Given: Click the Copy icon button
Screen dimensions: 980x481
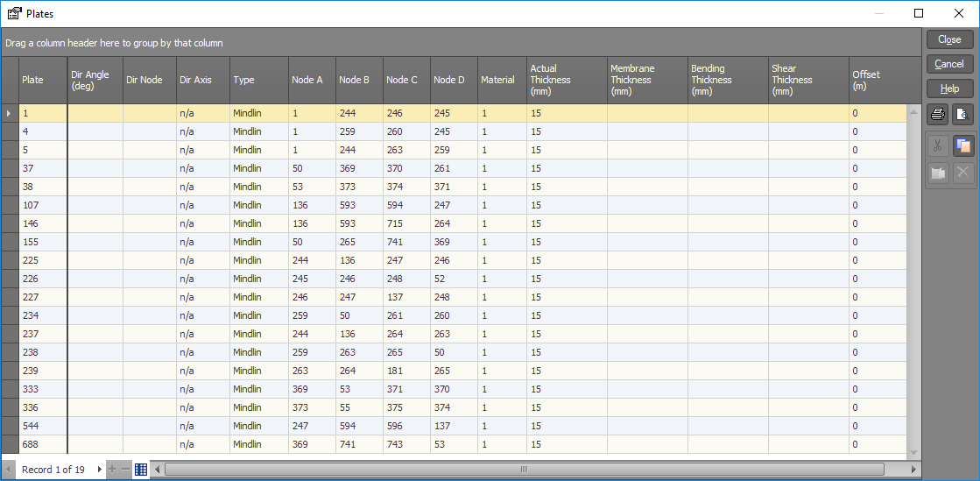Looking at the screenshot, I should [962, 145].
